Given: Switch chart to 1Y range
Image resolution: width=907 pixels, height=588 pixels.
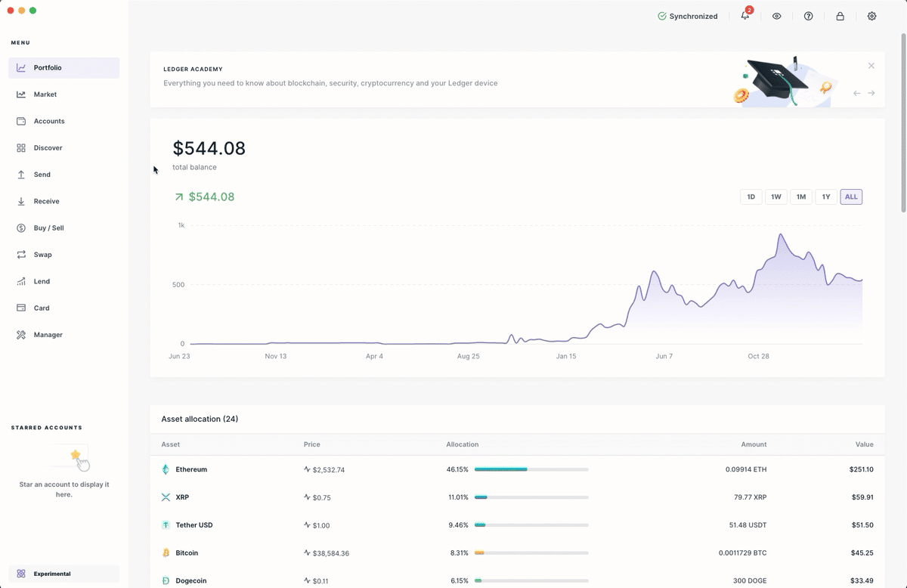Looking at the screenshot, I should 826,197.
